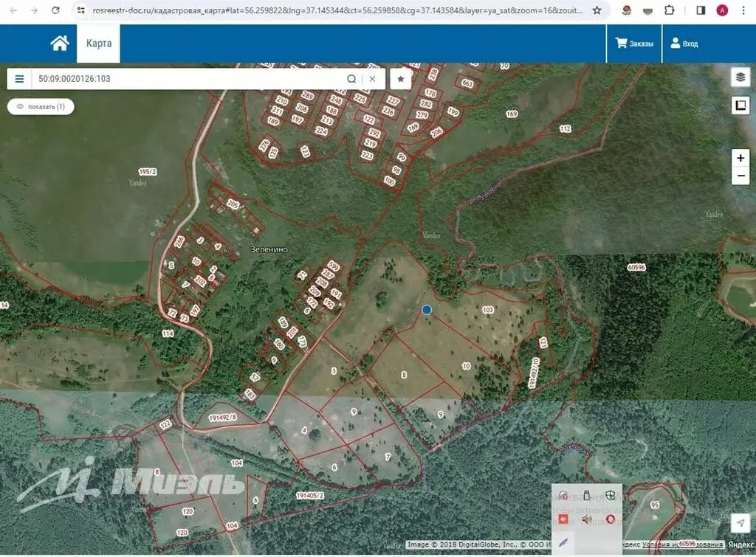Image resolution: width=756 pixels, height=557 pixels.
Task: Click the speaker tray icon
Action: (586, 519)
